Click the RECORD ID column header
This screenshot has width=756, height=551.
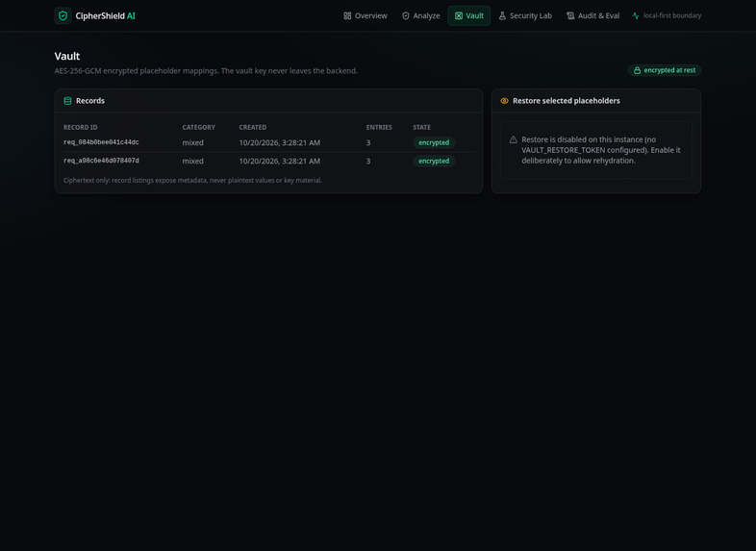point(81,127)
